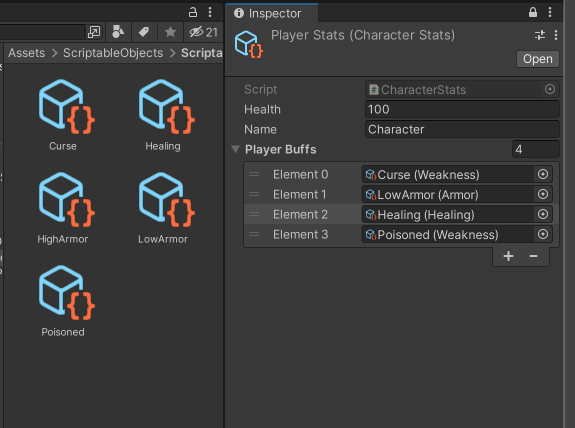Add a new Player Buffs element

tap(508, 256)
